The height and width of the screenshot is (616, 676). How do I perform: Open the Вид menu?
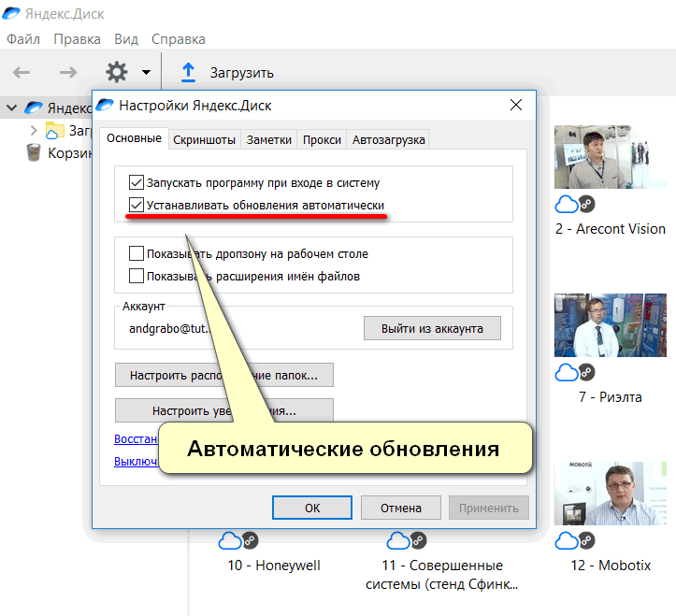coord(126,39)
